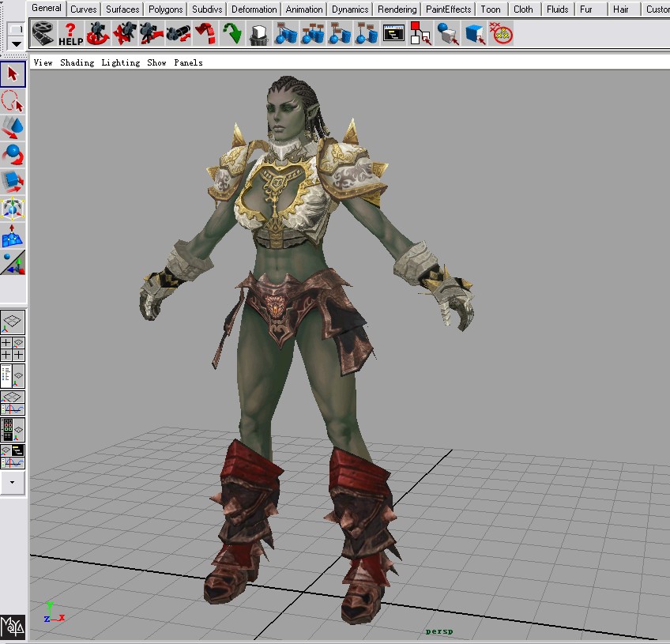Open the HELP shelf button
This screenshot has width=670, height=644.
point(70,33)
